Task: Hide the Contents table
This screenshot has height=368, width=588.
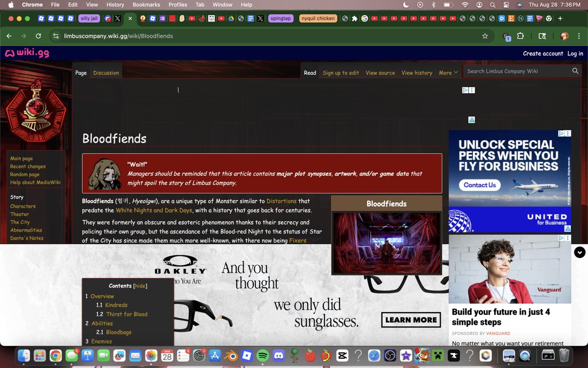Action: [140, 286]
